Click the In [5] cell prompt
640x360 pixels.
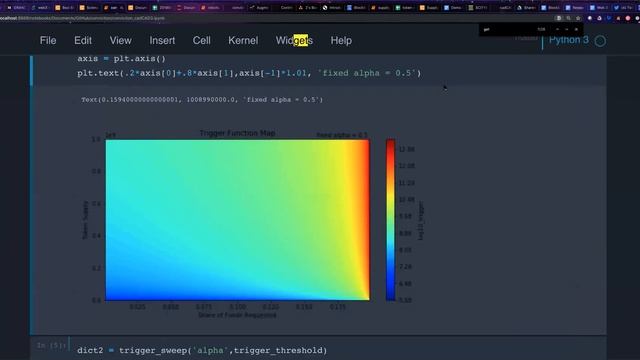pos(51,345)
